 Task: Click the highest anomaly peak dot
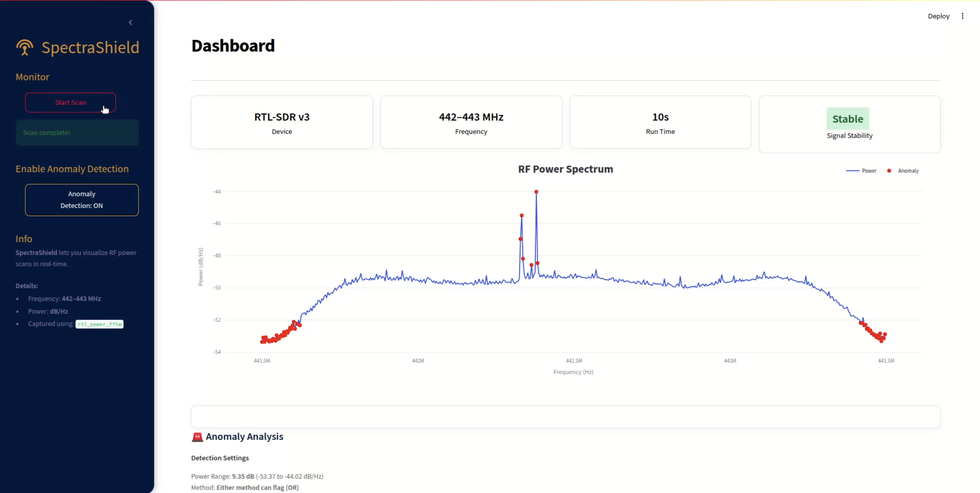(536, 192)
